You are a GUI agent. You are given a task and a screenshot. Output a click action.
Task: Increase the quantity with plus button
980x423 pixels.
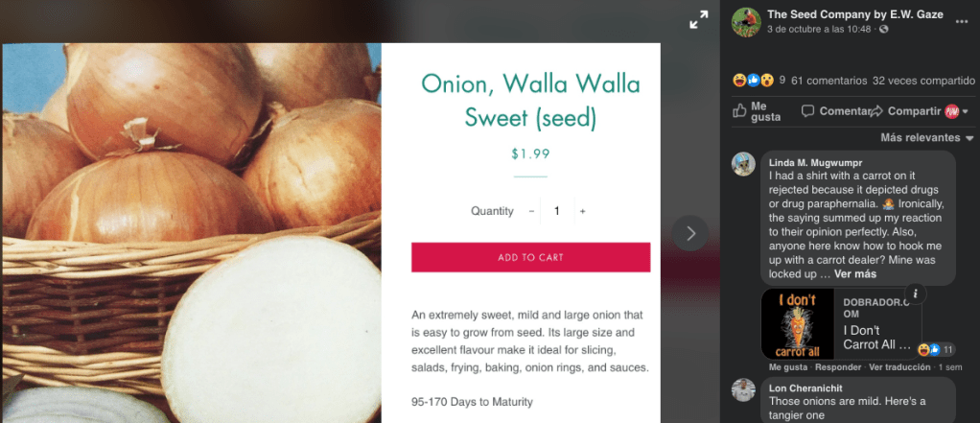[582, 211]
